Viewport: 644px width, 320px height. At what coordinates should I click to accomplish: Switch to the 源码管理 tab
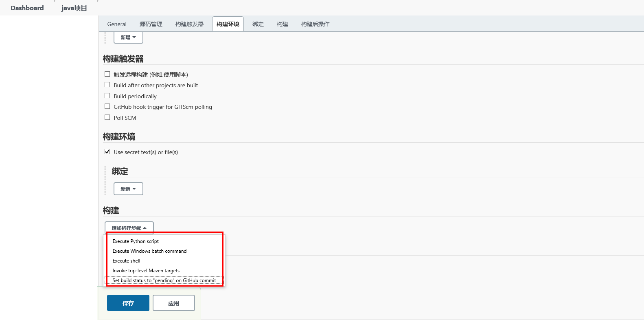click(x=151, y=24)
